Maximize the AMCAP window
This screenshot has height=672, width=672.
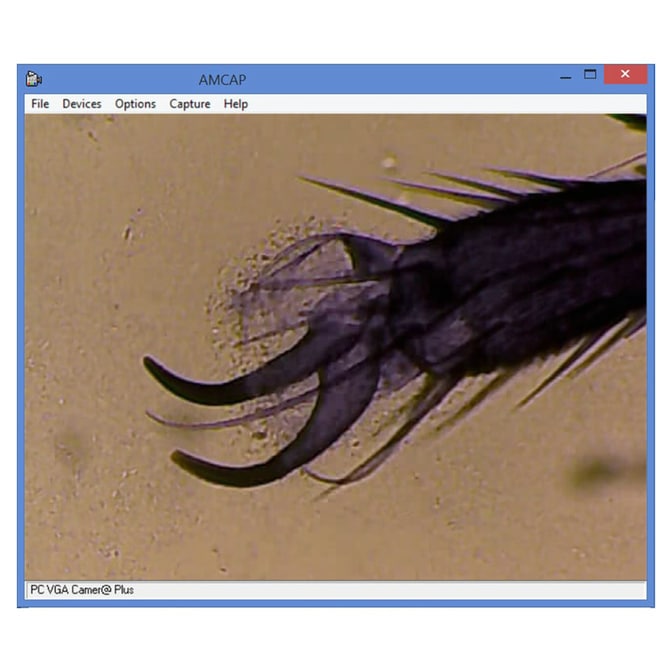click(x=590, y=75)
